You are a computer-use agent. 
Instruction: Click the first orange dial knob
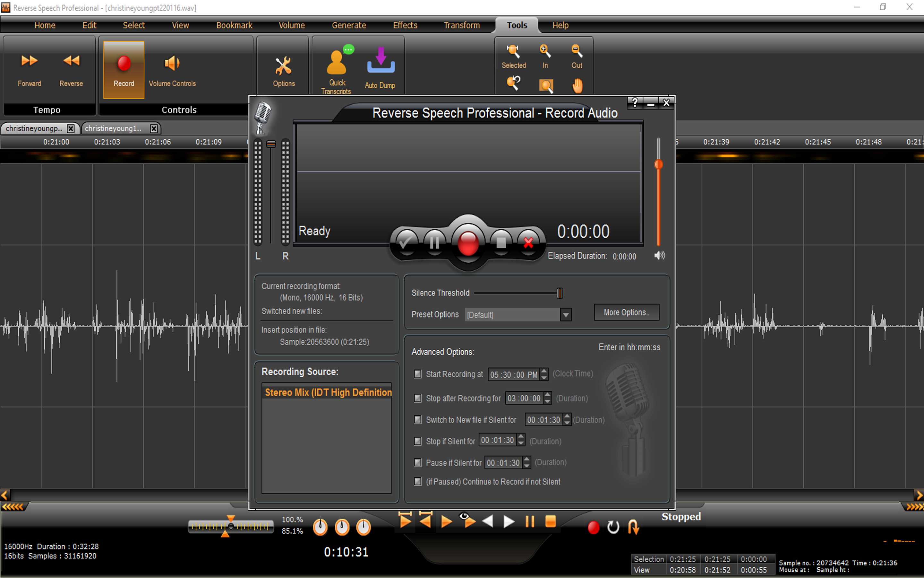click(320, 527)
